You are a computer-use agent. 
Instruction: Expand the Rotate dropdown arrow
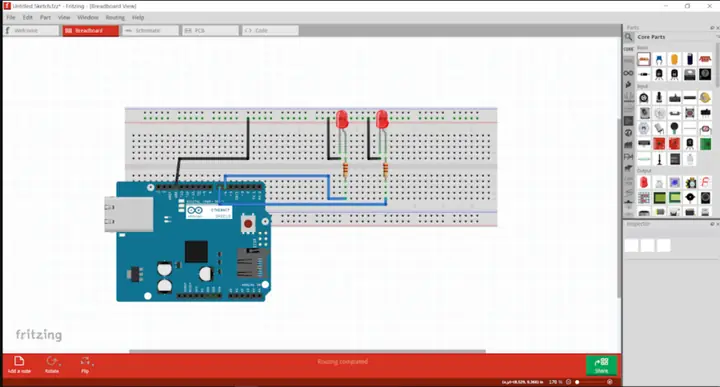(60, 364)
